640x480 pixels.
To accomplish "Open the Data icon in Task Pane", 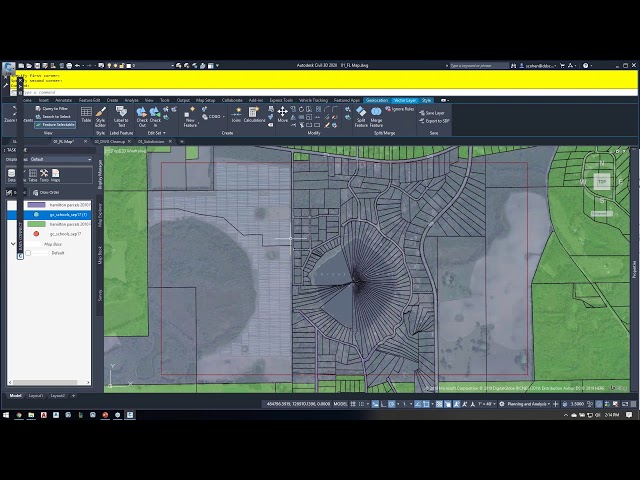I will (11, 175).
